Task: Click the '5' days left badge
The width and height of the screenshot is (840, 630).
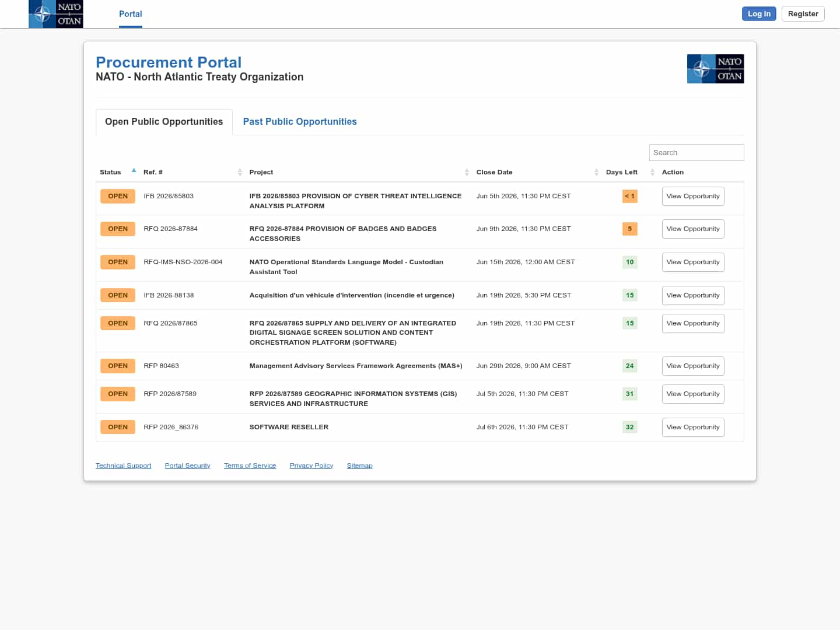Action: pos(630,229)
